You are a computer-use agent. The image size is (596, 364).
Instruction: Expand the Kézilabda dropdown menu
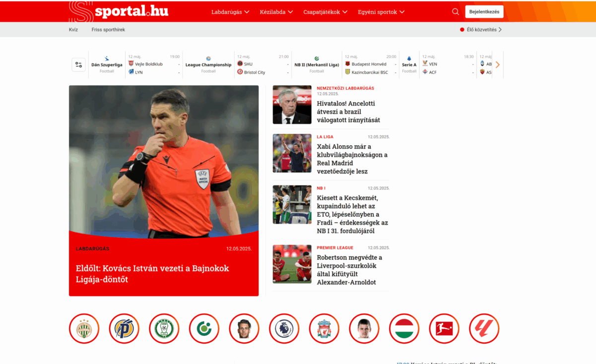(276, 12)
